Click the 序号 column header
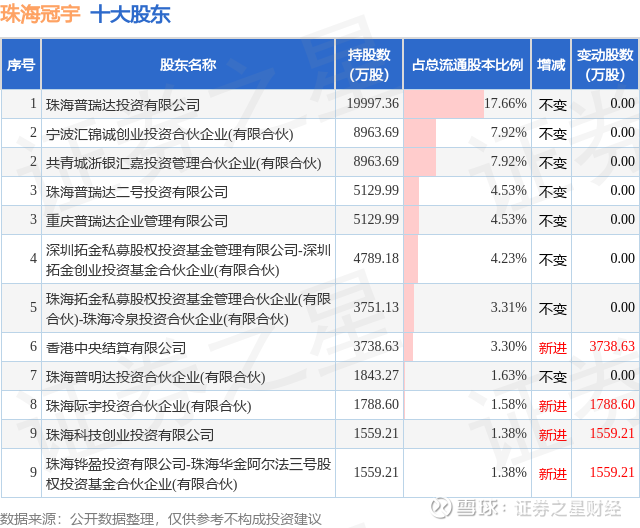The width and height of the screenshot is (640, 528). pos(21,64)
